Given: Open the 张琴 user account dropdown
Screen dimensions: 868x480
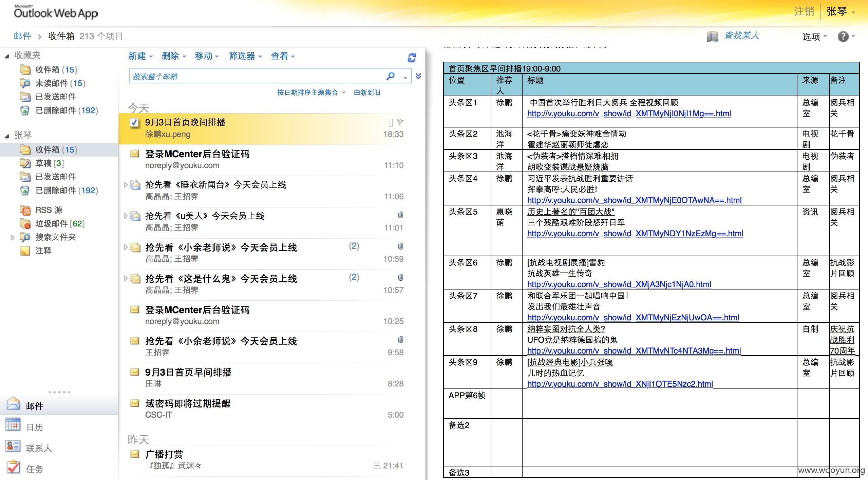Looking at the screenshot, I should 841,12.
